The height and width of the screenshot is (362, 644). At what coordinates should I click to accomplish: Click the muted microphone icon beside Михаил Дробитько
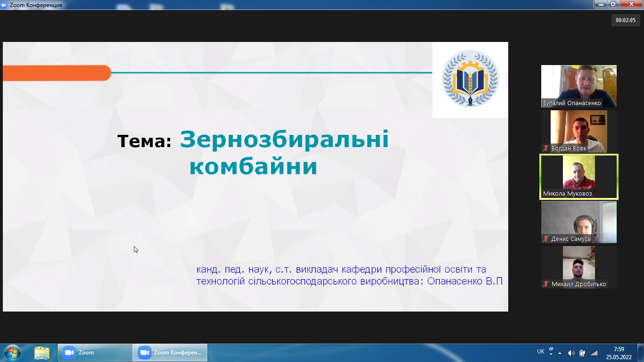(546, 284)
